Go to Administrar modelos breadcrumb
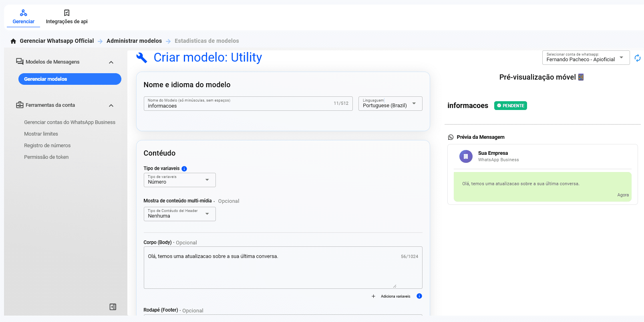The width and height of the screenshot is (644, 322). click(x=134, y=41)
